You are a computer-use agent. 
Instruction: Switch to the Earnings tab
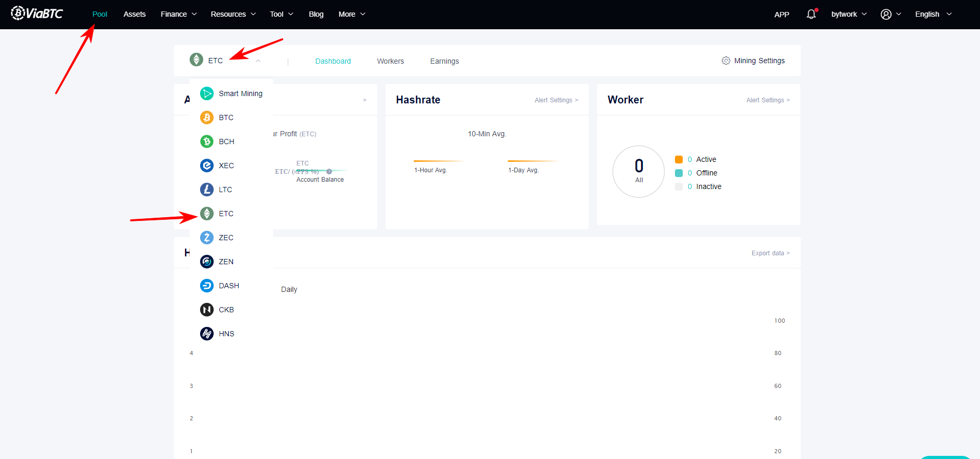pyautogui.click(x=445, y=61)
